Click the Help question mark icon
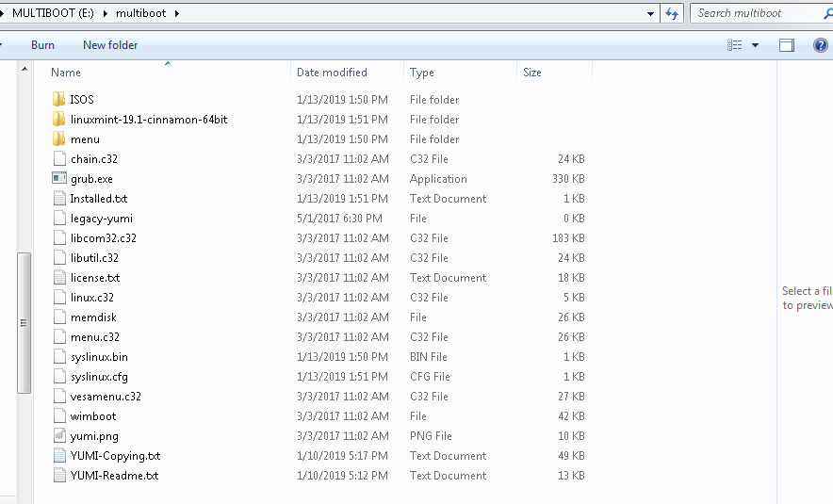 pyautogui.click(x=820, y=45)
